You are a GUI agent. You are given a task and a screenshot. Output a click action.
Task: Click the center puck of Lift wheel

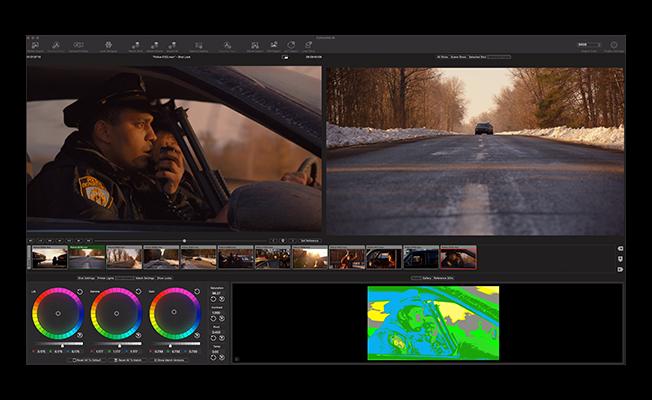coord(58,314)
